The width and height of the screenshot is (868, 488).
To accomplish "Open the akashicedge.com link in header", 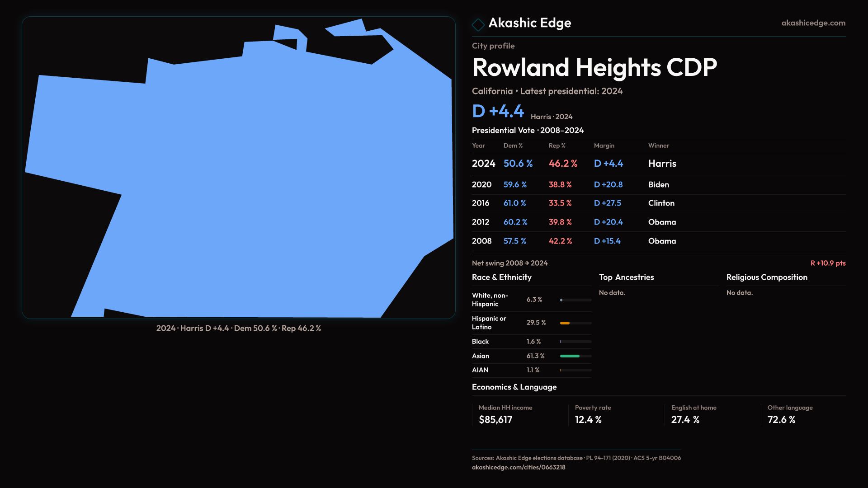I will tap(813, 23).
